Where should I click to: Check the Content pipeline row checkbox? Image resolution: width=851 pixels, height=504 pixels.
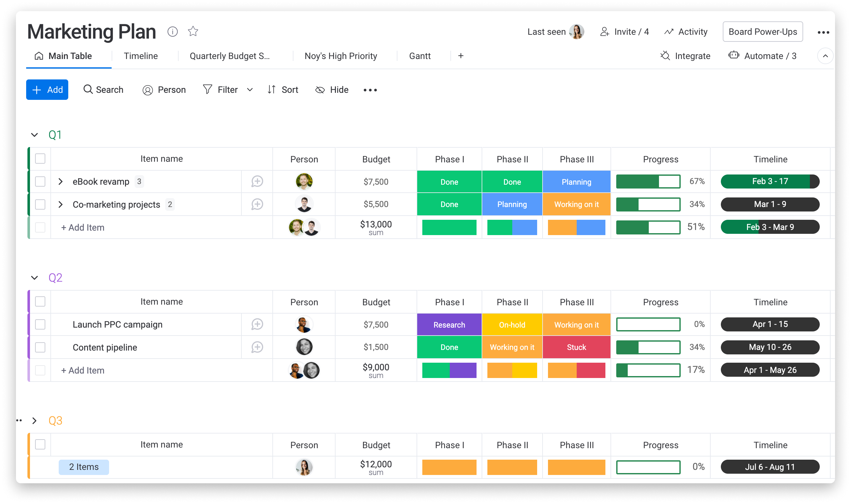point(40,347)
